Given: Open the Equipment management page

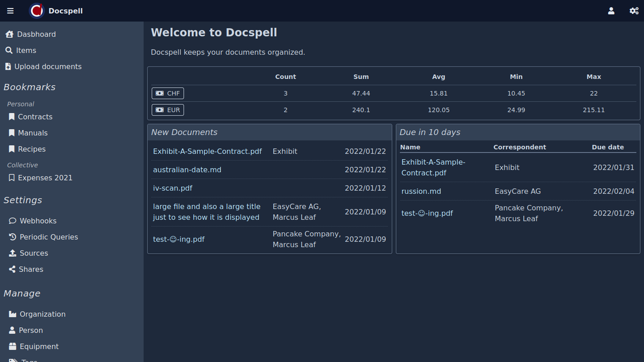Looking at the screenshot, I should coord(39,346).
